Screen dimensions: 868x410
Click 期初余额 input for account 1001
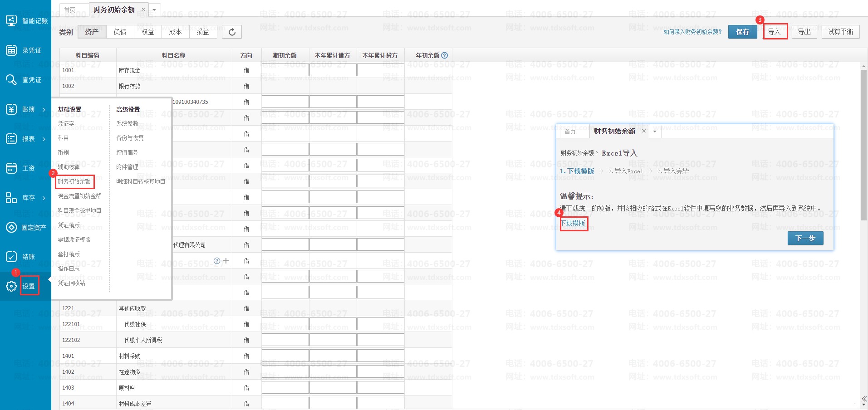tap(285, 70)
